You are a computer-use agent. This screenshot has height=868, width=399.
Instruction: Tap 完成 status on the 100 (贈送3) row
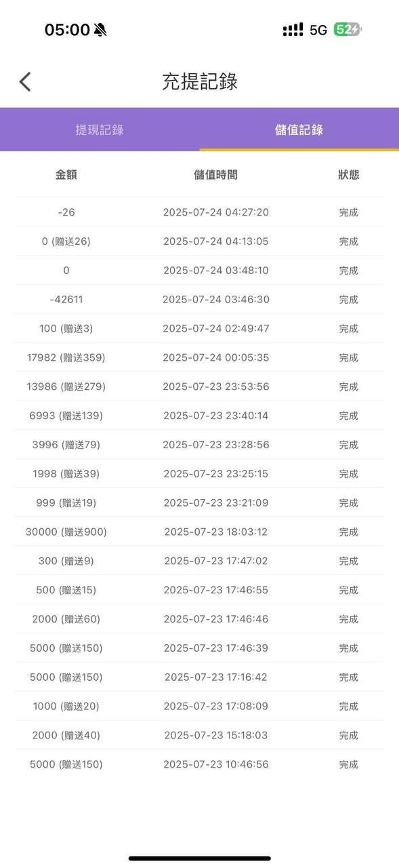coord(348,328)
